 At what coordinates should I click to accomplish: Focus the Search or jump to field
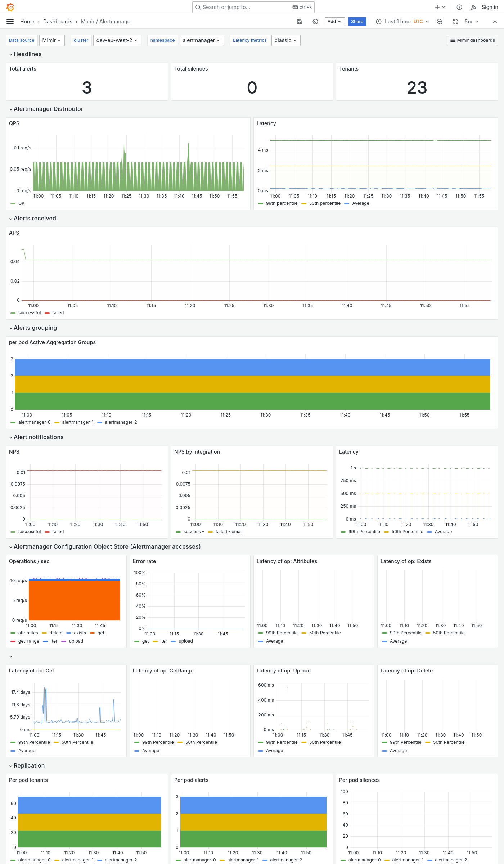253,7
